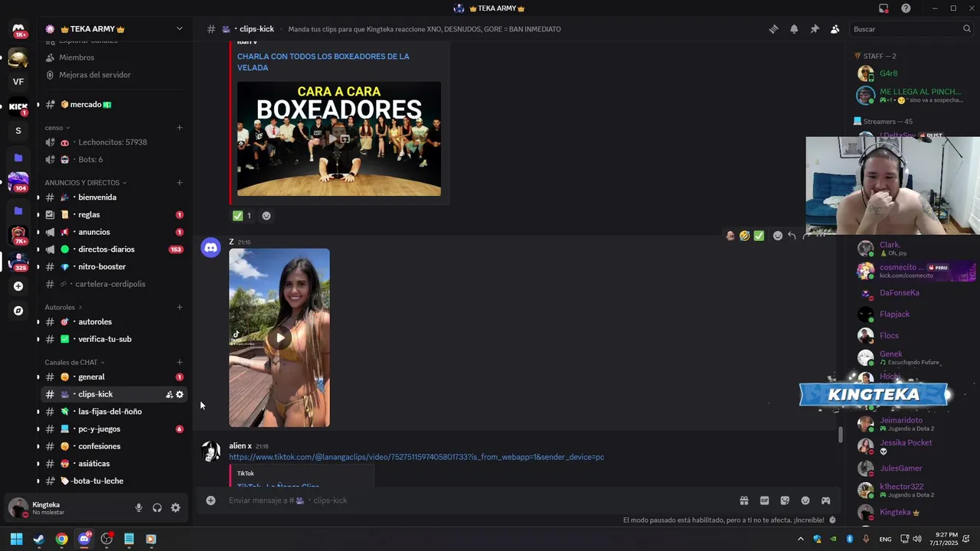Open the TikTok link from alien x

[416, 457]
